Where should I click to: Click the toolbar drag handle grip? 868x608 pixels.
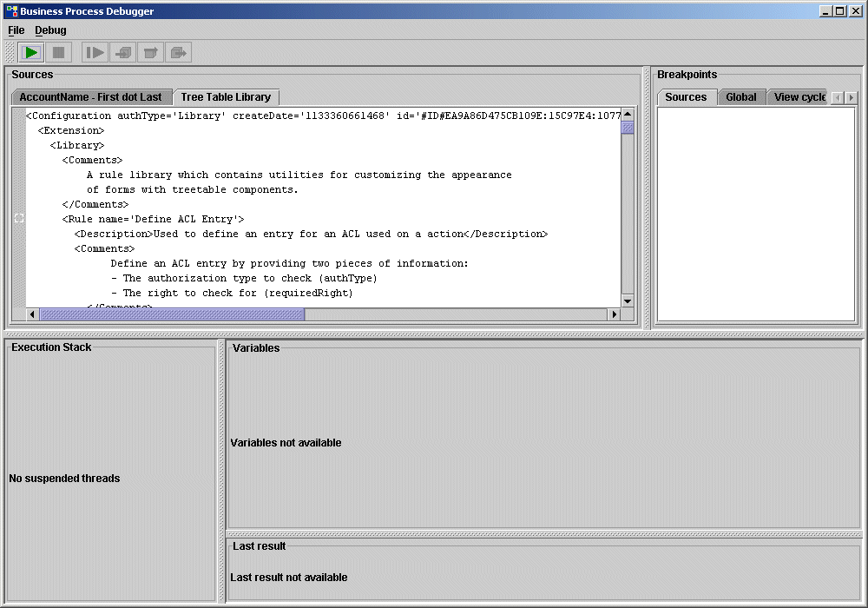[10, 53]
